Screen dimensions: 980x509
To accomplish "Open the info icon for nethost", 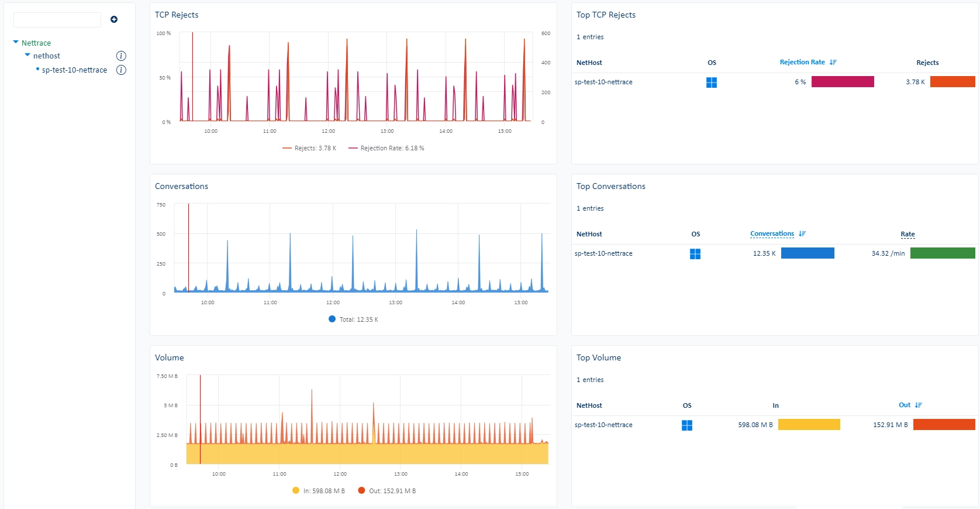I will pos(121,56).
